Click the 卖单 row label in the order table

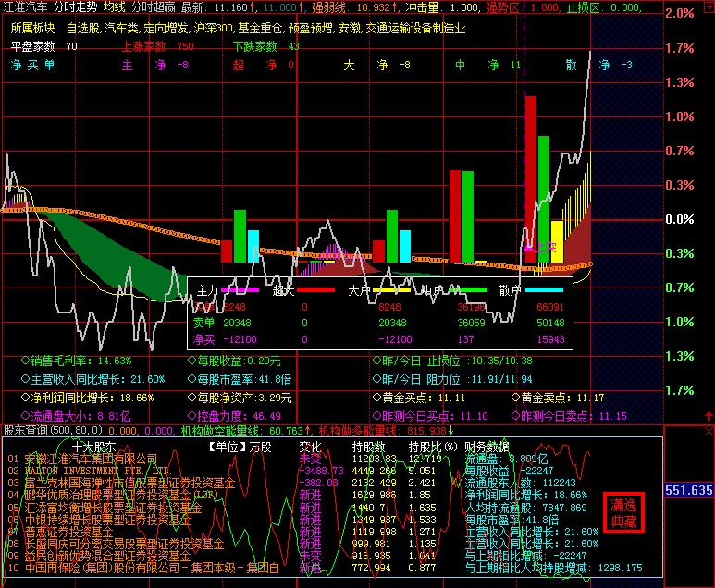(203, 323)
